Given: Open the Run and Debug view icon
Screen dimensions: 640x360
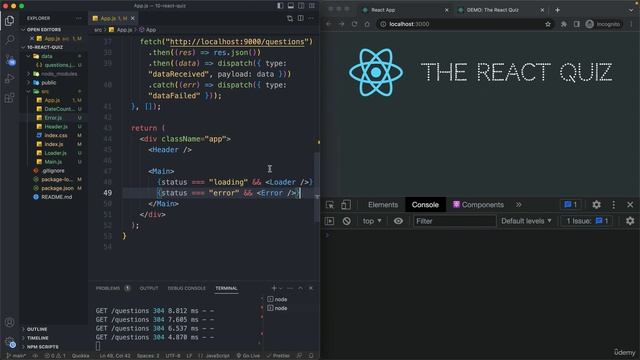Looking at the screenshot, I should click(x=9, y=78).
